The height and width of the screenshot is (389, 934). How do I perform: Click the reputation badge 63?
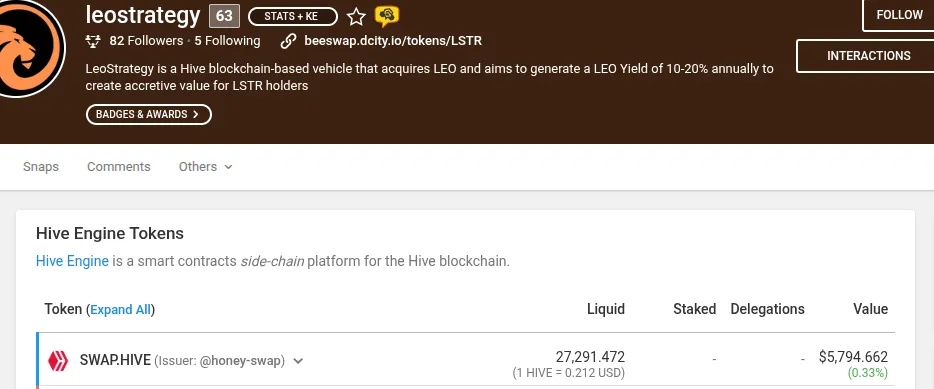[x=224, y=16]
